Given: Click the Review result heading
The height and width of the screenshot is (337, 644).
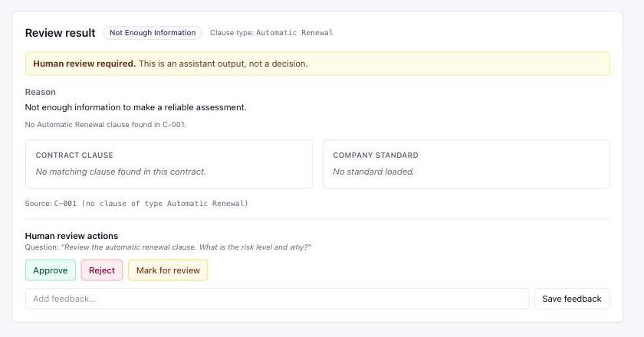Looking at the screenshot, I should click(60, 33).
